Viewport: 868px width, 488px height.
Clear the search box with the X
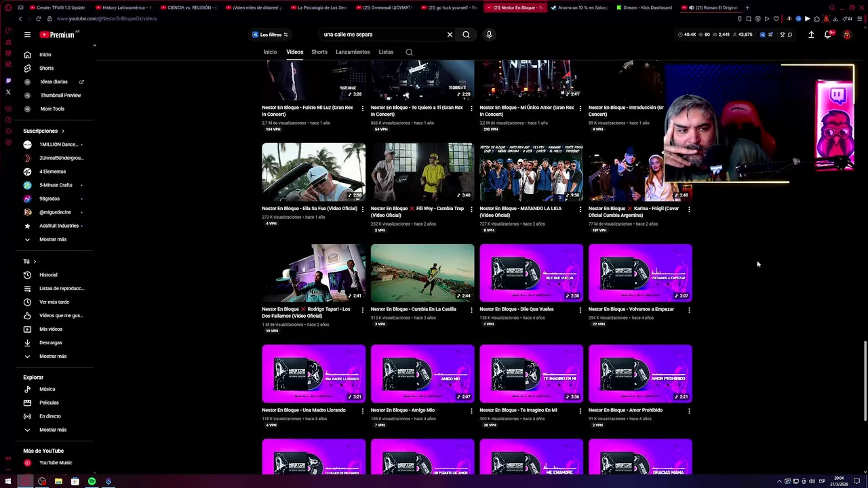(450, 35)
